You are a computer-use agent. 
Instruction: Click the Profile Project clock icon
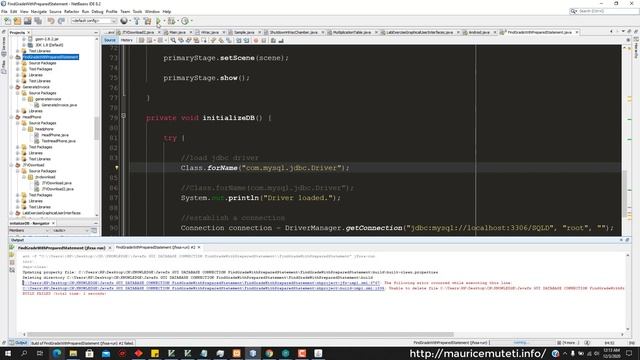[x=185, y=21]
